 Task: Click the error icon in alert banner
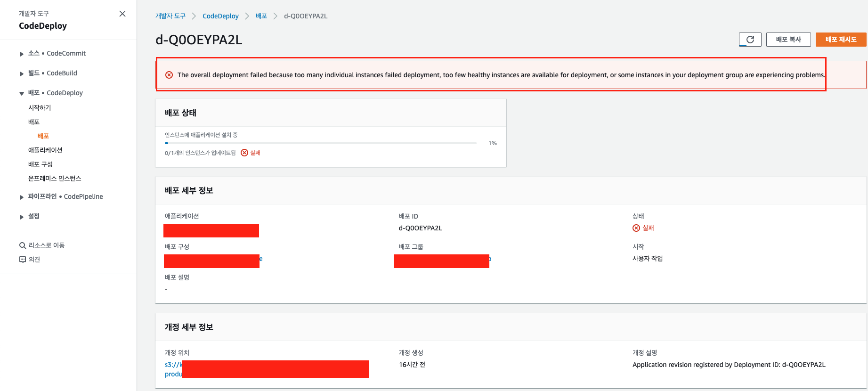169,75
